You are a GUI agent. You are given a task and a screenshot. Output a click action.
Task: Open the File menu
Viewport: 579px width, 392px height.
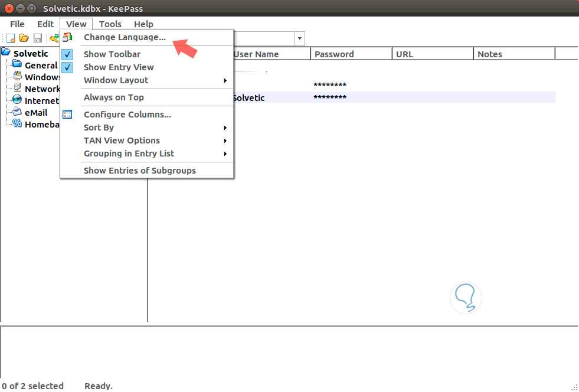coord(17,24)
